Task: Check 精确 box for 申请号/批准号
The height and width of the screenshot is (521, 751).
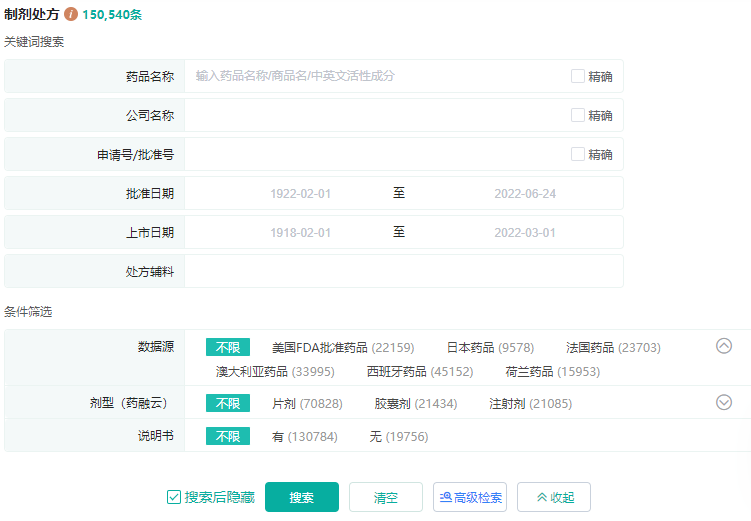Action: (x=578, y=154)
